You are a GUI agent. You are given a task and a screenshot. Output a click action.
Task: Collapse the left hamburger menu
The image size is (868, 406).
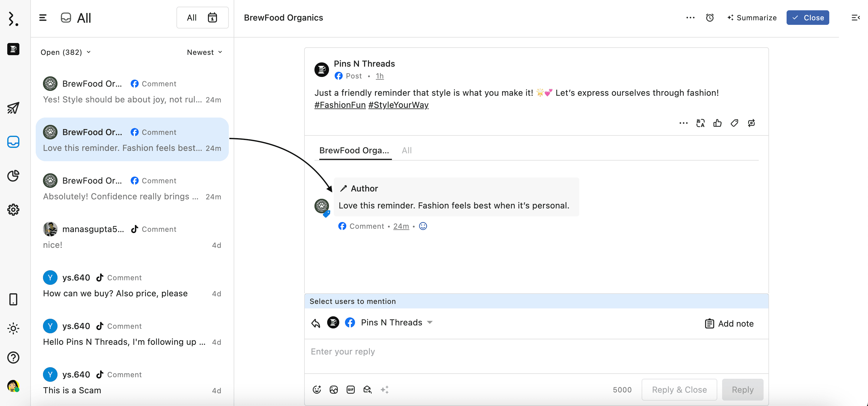[43, 18]
